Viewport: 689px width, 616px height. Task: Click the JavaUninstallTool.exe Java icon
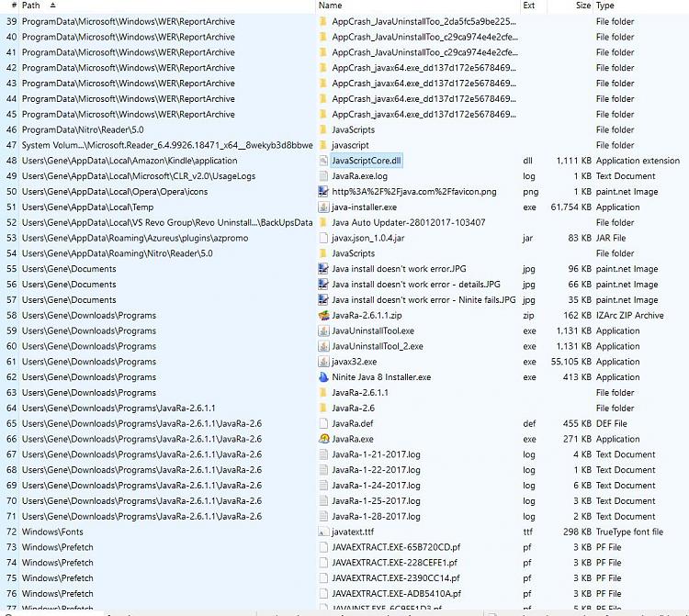click(x=323, y=330)
